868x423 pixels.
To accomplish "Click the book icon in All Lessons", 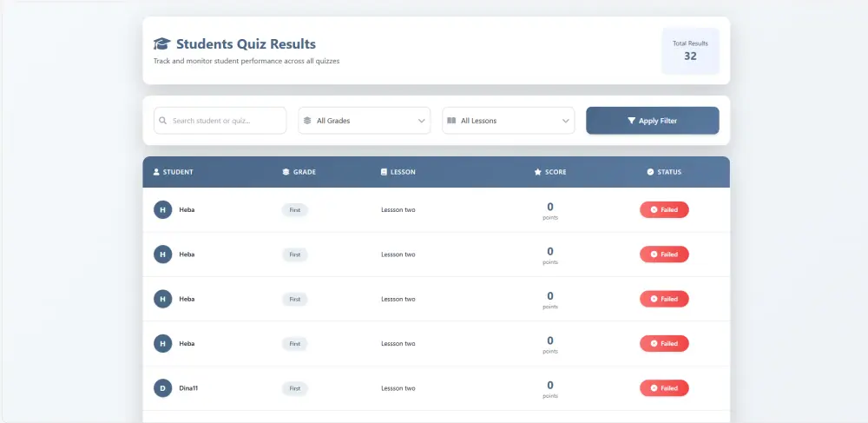I will [x=451, y=120].
